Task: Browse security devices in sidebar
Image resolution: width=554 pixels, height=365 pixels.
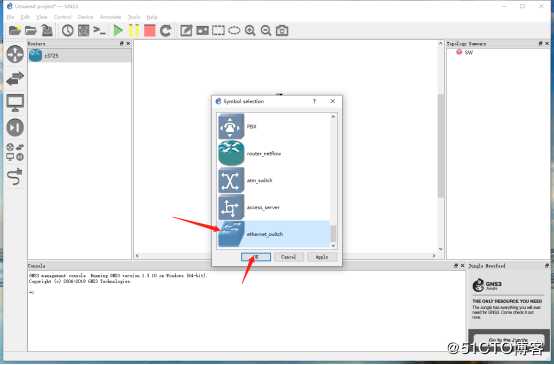Action: [15, 127]
